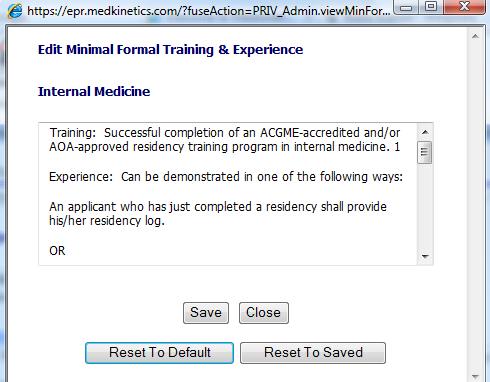
Task: Click the text area scrollbar track below thumb
Action: (x=425, y=206)
